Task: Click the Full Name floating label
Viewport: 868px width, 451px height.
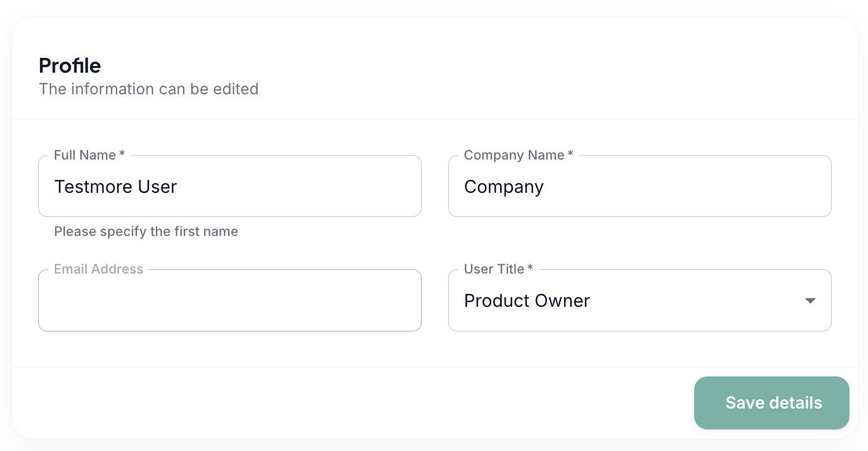Action: pyautogui.click(x=84, y=155)
